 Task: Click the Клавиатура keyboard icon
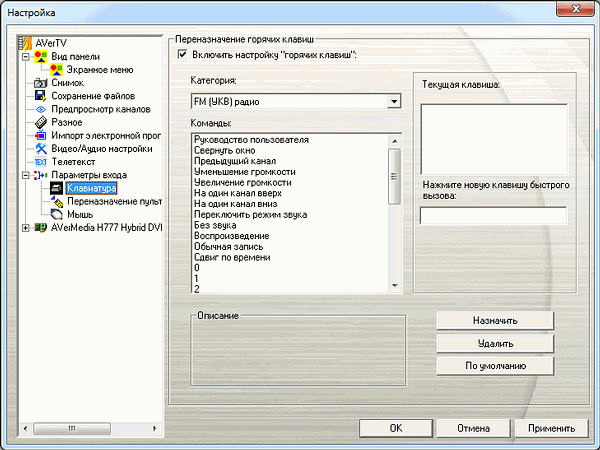coord(56,188)
